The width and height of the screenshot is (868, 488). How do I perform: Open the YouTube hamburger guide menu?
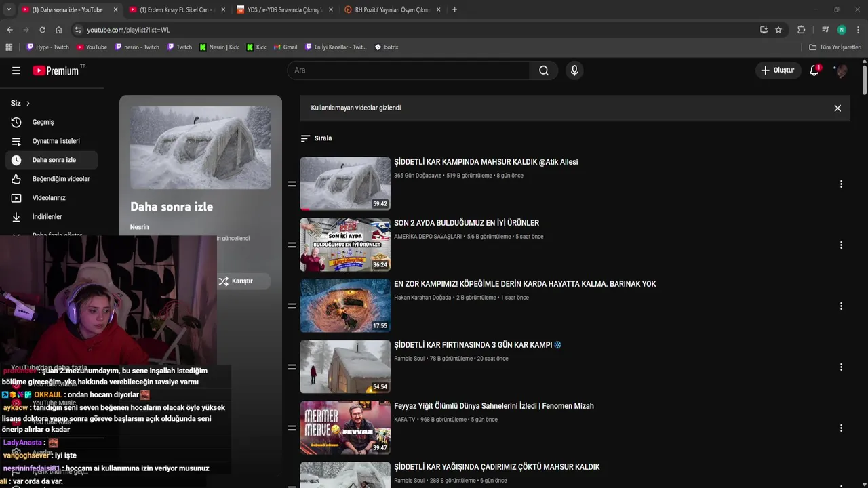coord(16,70)
